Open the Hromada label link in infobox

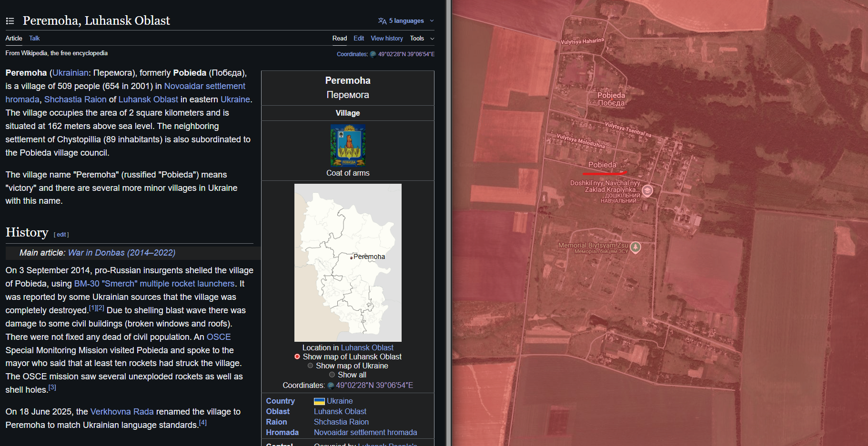click(x=283, y=433)
